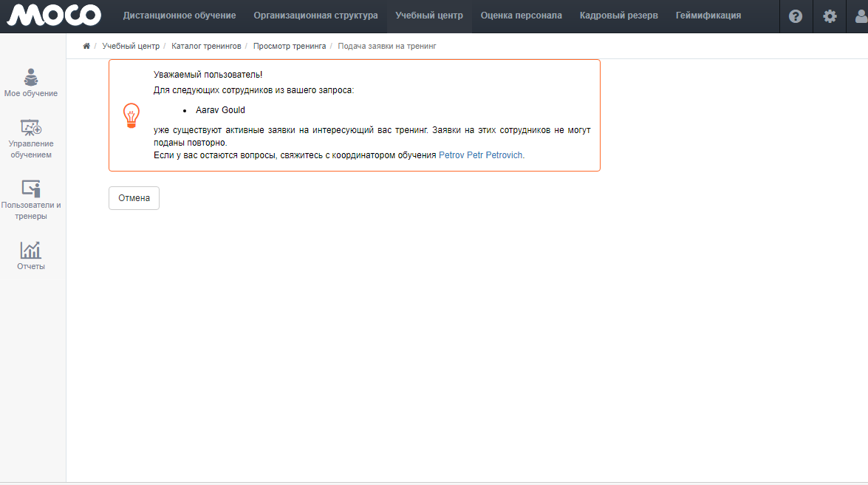Navigate to Каталог тренингов breadcrumb
This screenshot has width=868, height=485.
tap(206, 46)
